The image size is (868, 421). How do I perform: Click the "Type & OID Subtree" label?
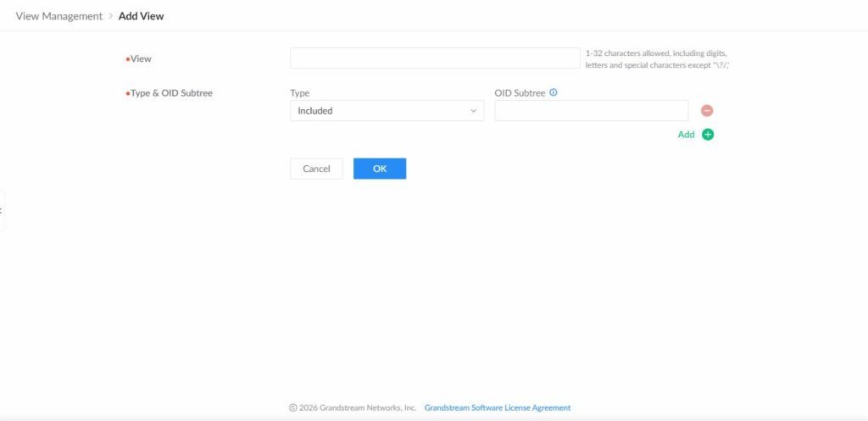click(171, 93)
